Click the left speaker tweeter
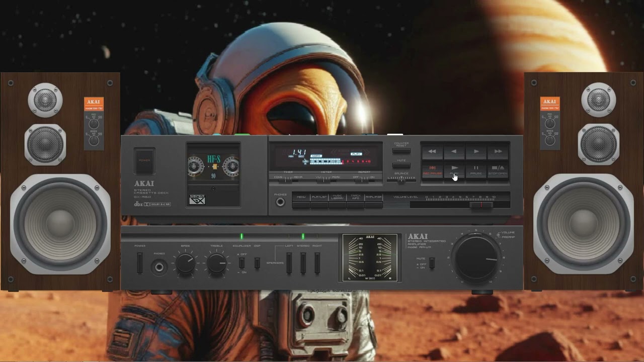 click(x=45, y=100)
